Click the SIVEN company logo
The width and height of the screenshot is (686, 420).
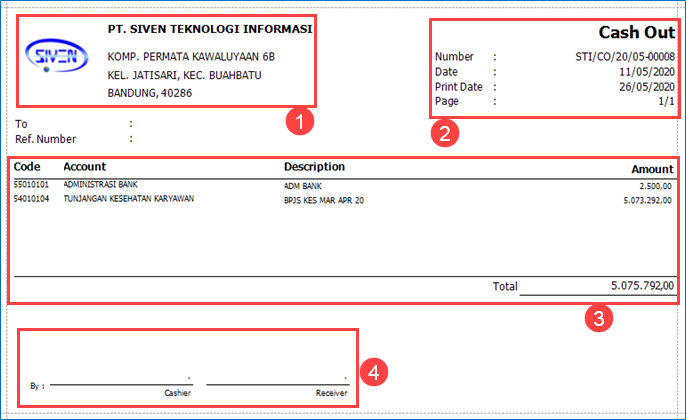tap(57, 56)
